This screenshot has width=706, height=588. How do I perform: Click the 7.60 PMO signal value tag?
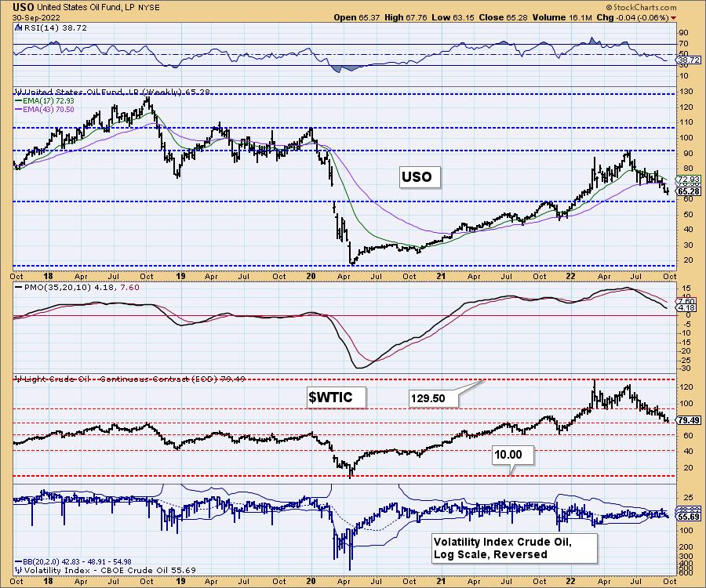pos(687,301)
